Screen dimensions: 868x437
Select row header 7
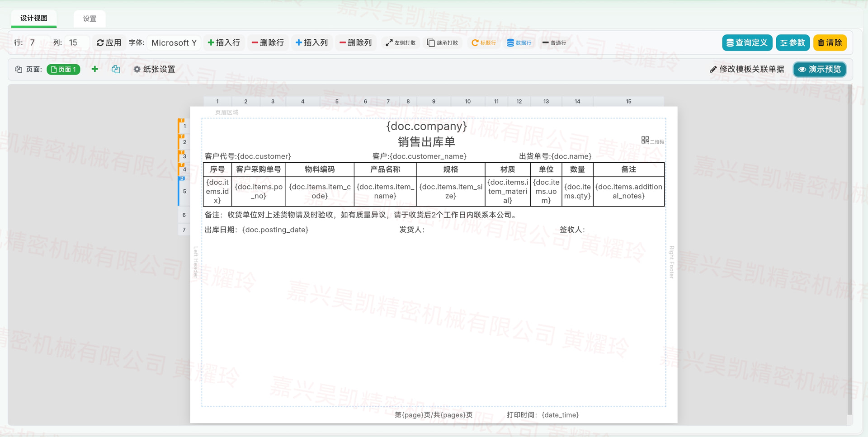click(x=184, y=230)
